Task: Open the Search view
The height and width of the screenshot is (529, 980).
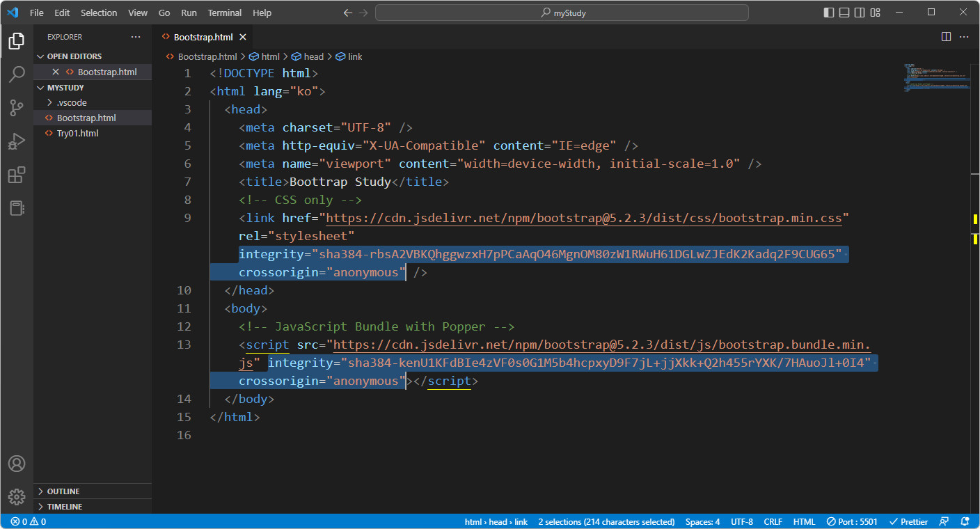Action: coord(17,74)
